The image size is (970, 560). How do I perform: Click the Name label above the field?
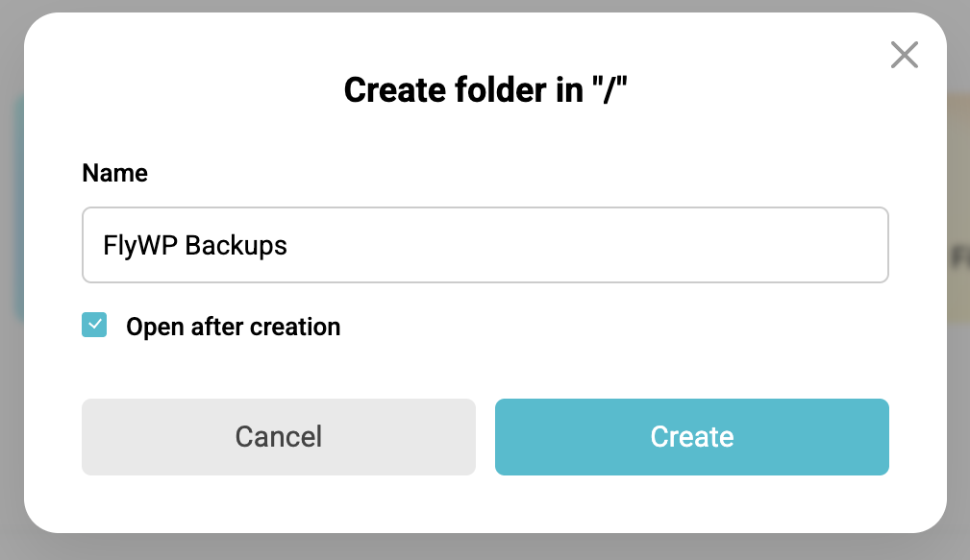point(114,173)
